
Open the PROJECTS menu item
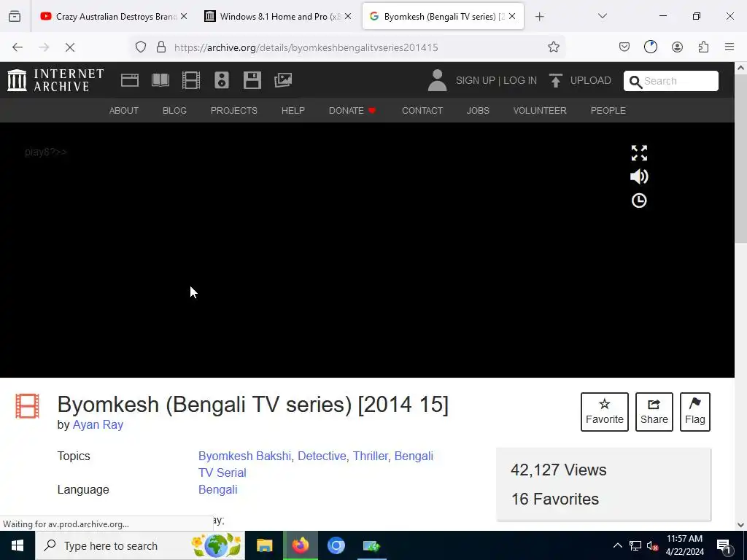pyautogui.click(x=234, y=111)
